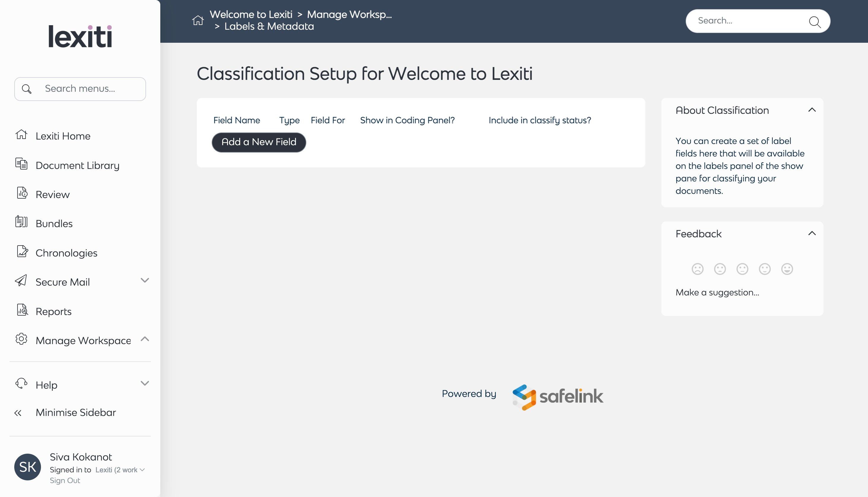Go to Lexiti Home menu item

(63, 136)
